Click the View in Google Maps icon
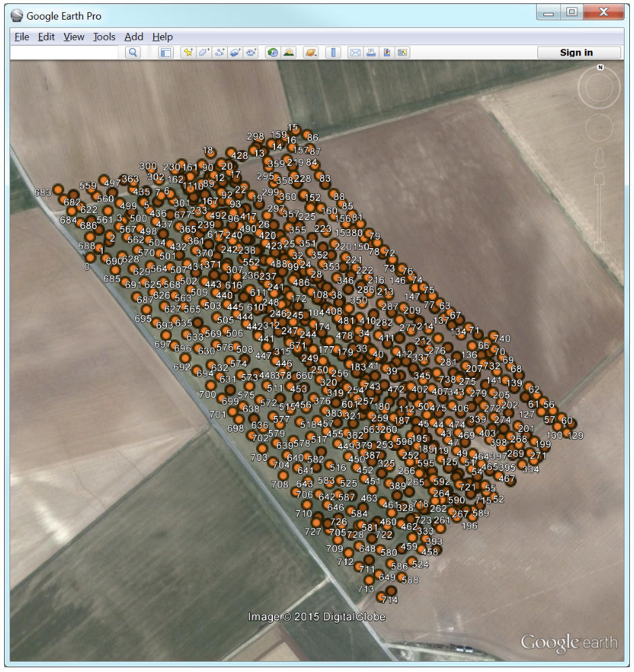634x672 pixels. (x=402, y=53)
